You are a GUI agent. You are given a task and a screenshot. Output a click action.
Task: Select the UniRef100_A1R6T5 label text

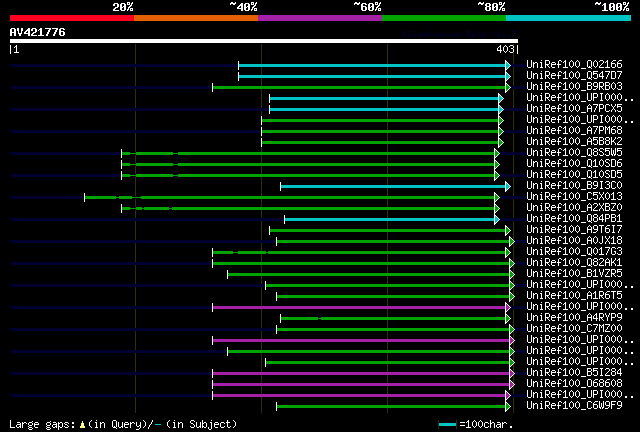click(x=574, y=296)
